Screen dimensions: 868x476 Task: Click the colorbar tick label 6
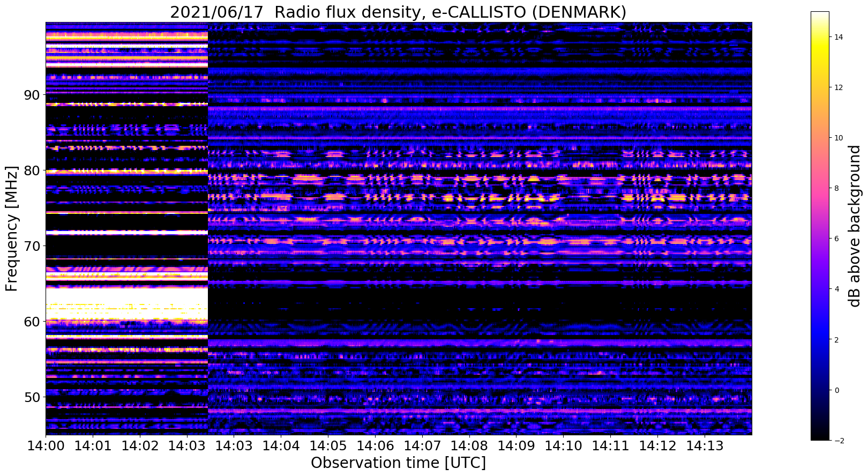(x=836, y=239)
